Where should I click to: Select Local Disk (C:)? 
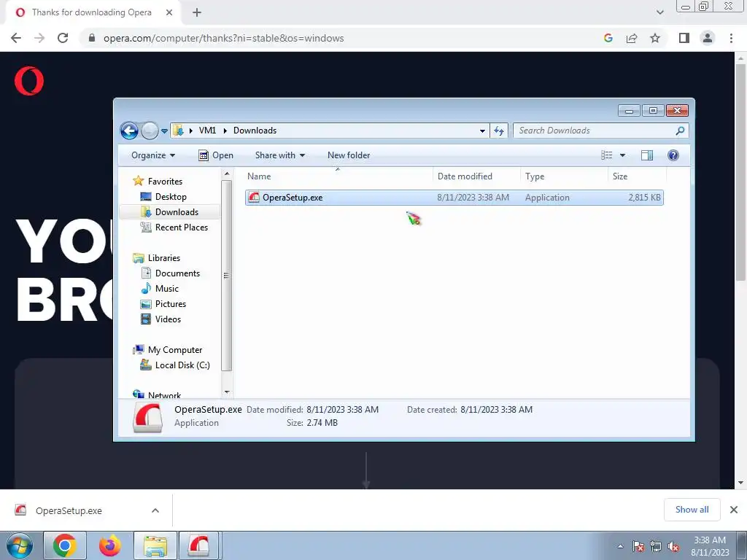pyautogui.click(x=182, y=365)
